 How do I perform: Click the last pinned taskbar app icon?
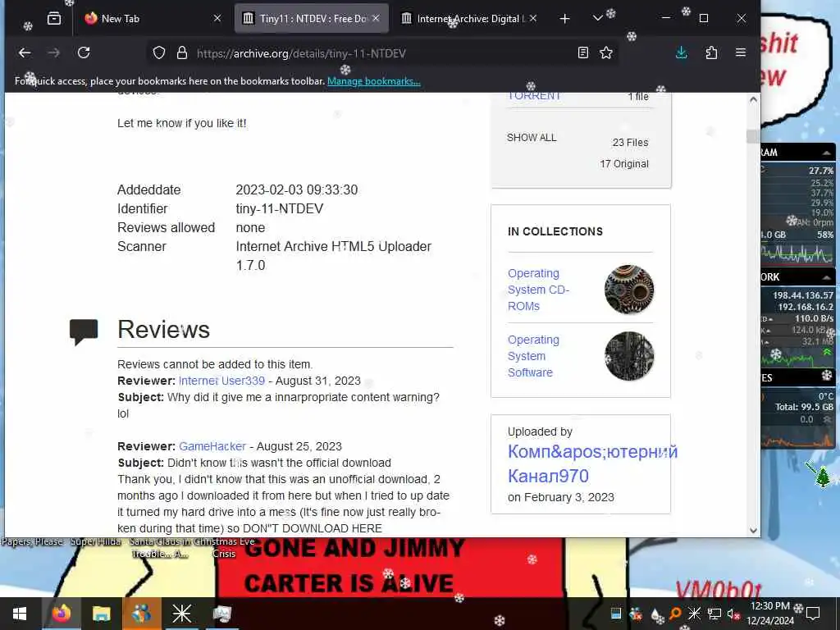221,614
